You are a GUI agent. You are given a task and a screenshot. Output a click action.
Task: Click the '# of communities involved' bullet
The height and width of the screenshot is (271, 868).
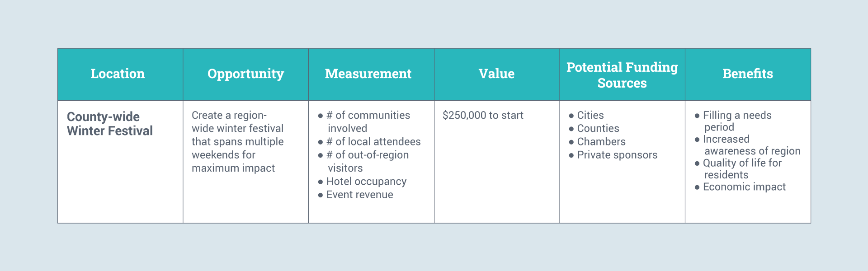click(x=368, y=121)
